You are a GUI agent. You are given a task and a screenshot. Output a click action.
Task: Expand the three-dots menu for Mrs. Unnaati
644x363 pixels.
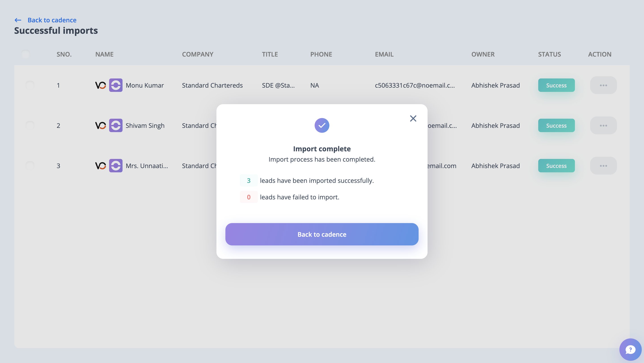603,166
